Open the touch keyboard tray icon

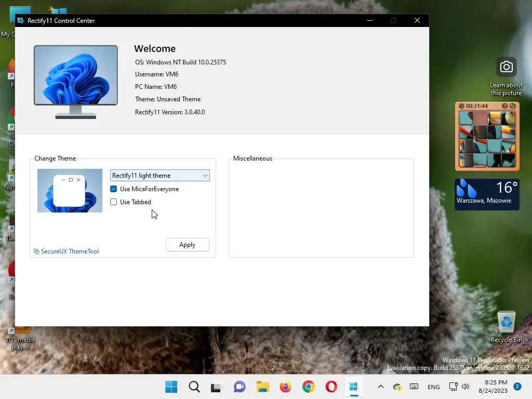coord(414,386)
